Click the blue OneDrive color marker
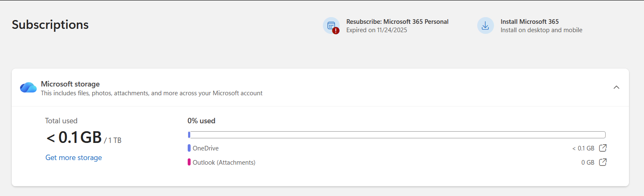644x196 pixels. (x=189, y=148)
